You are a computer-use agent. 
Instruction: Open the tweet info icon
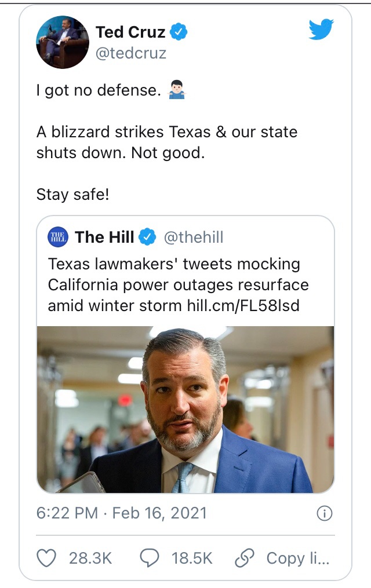[x=323, y=513]
